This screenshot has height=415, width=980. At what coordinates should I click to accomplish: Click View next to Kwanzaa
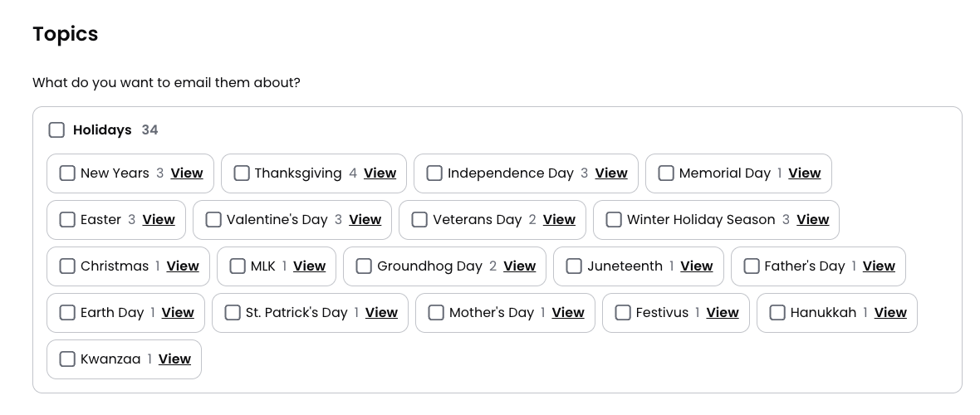click(174, 359)
